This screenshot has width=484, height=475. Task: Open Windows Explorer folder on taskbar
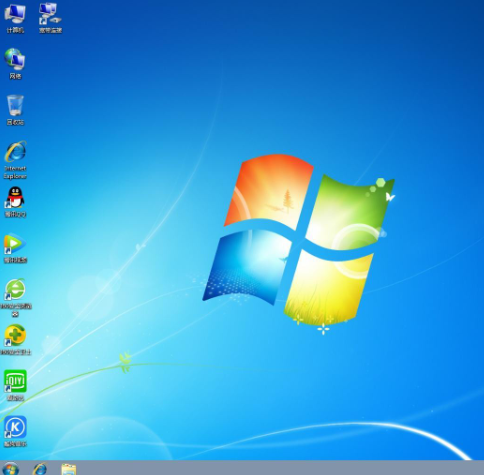pyautogui.click(x=69, y=469)
